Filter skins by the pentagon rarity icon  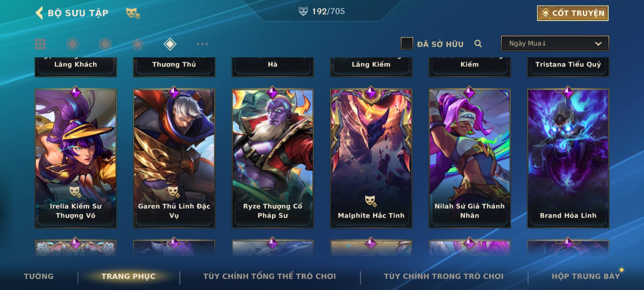[x=137, y=44]
